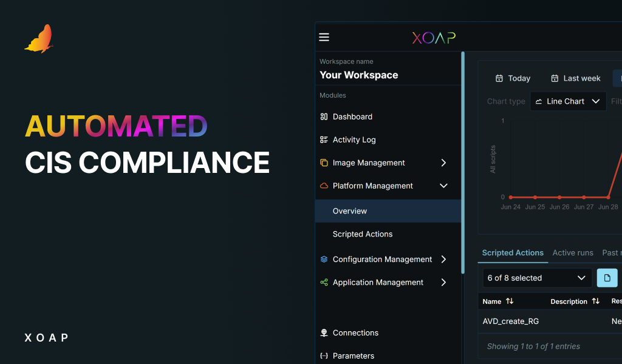Click the Configuration Management layers icon
Image resolution: width=622 pixels, height=364 pixels.
pos(324,259)
